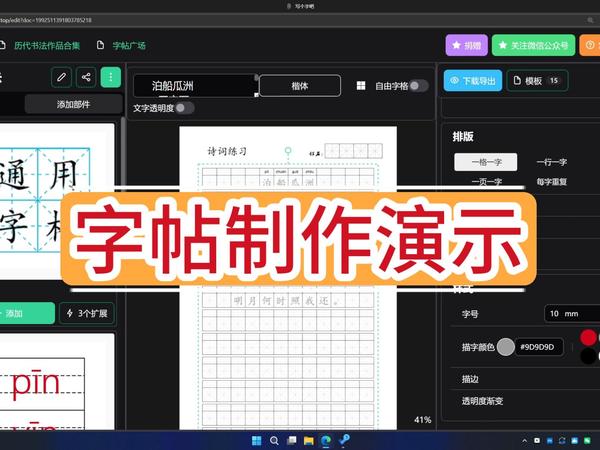This screenshot has height=450, width=600.
Task: Select the pīn pinyin template thumbnail
Action: coord(57,382)
